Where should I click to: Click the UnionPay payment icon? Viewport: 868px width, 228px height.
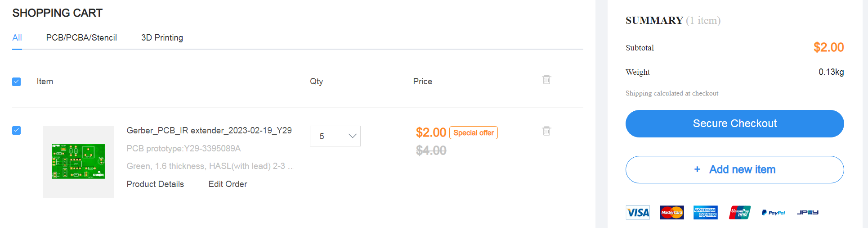click(x=739, y=212)
